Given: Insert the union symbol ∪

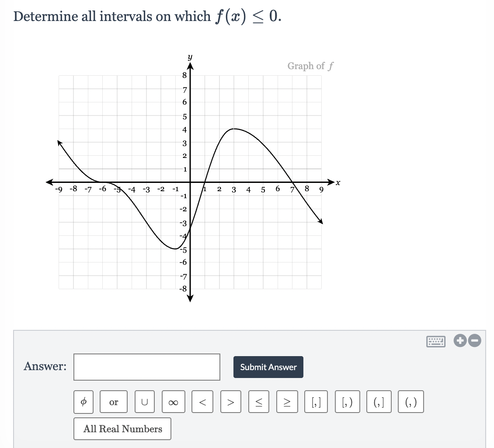Looking at the screenshot, I should (x=144, y=402).
